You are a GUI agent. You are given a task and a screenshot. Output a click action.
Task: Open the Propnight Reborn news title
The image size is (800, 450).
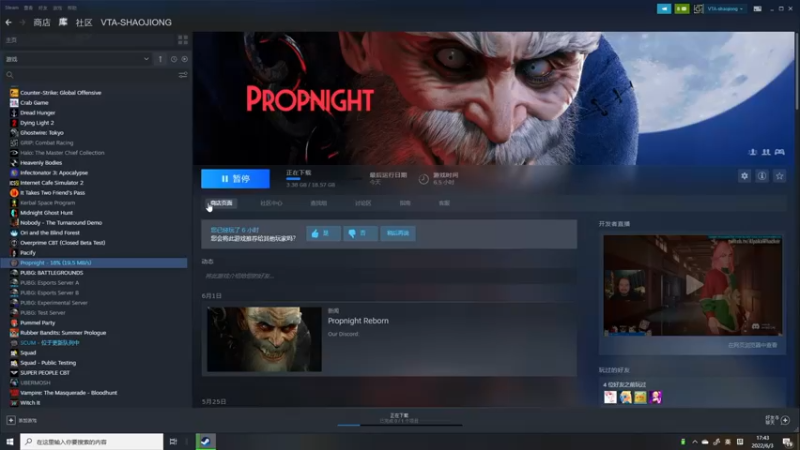pyautogui.click(x=358, y=321)
